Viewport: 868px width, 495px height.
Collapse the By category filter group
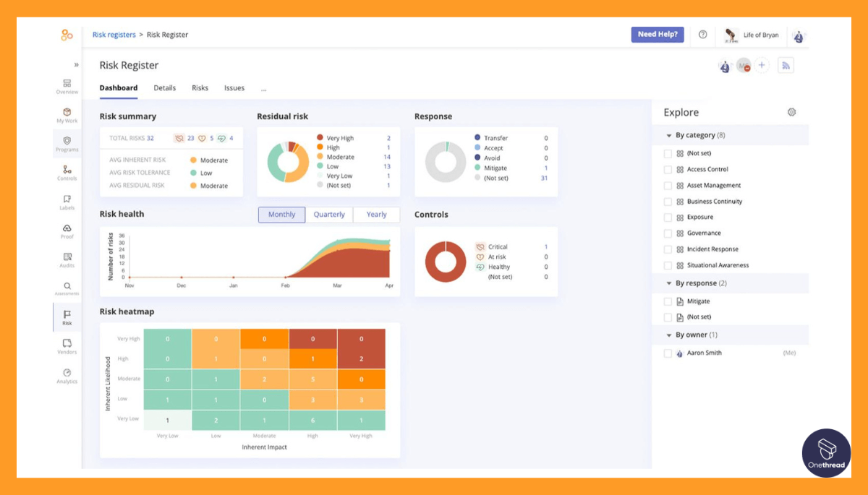668,135
